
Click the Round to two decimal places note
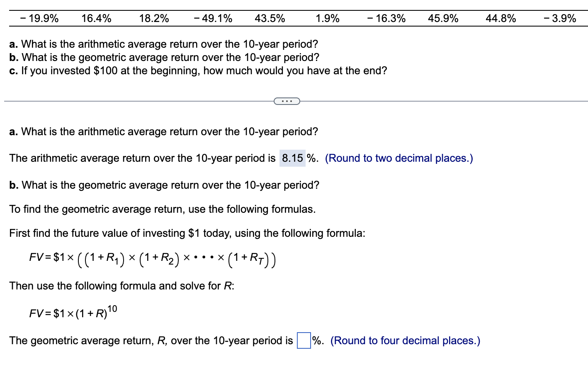(x=399, y=158)
